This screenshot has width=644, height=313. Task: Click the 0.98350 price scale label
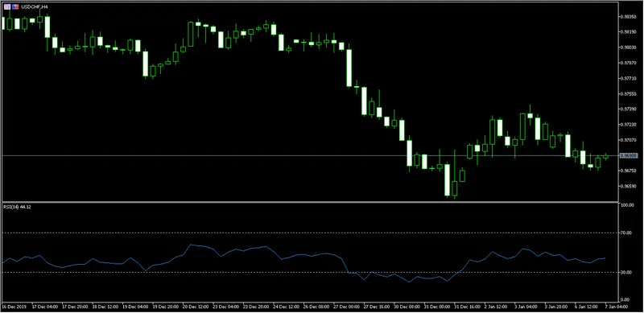[630, 17]
